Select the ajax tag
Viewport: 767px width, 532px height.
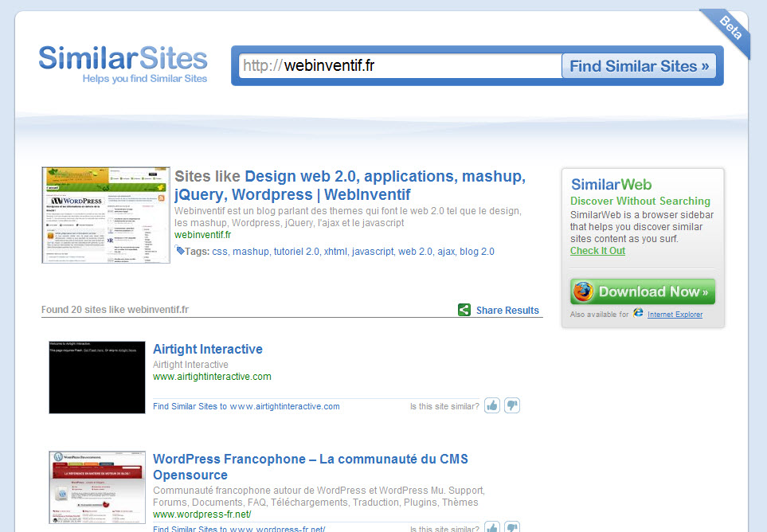[x=446, y=252]
